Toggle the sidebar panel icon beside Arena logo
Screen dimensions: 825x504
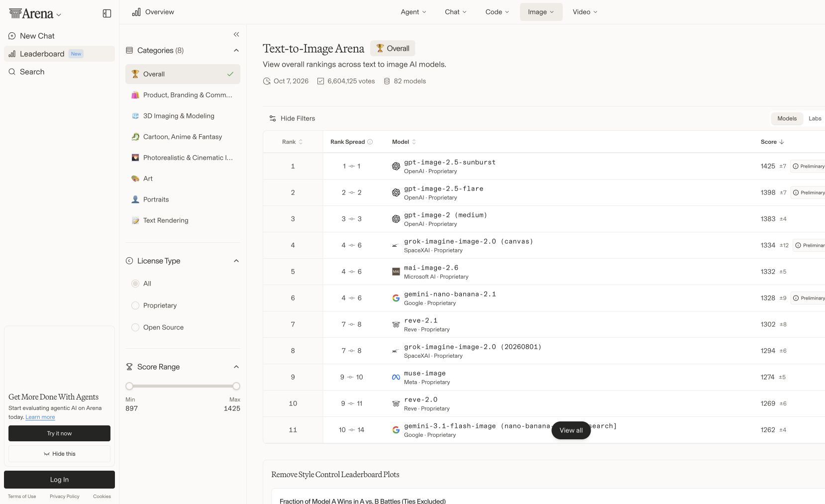(x=107, y=13)
